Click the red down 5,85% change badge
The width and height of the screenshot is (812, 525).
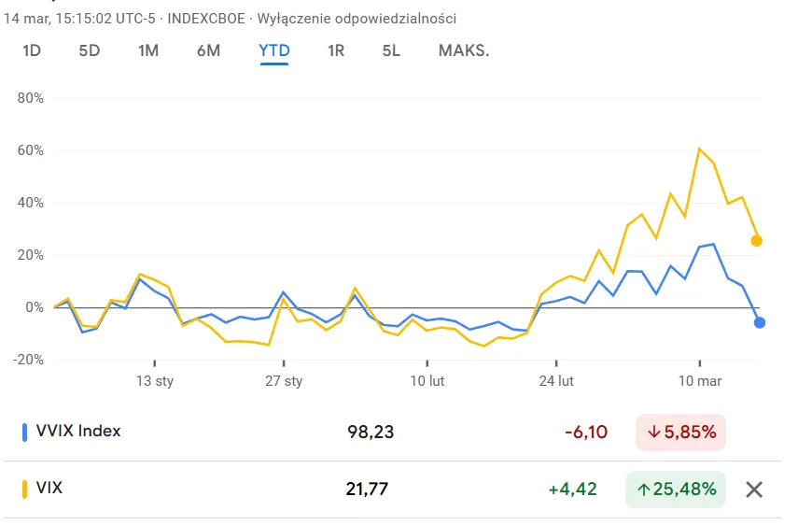tap(681, 432)
